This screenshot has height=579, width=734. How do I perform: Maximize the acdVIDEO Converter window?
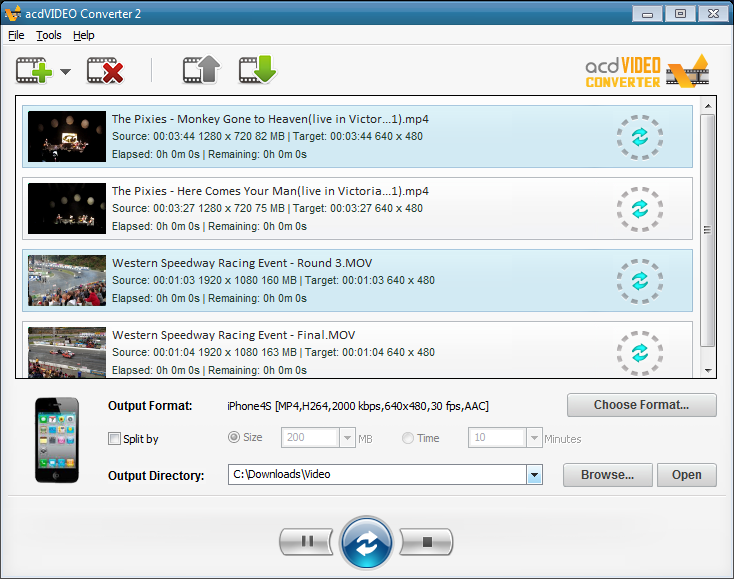680,14
